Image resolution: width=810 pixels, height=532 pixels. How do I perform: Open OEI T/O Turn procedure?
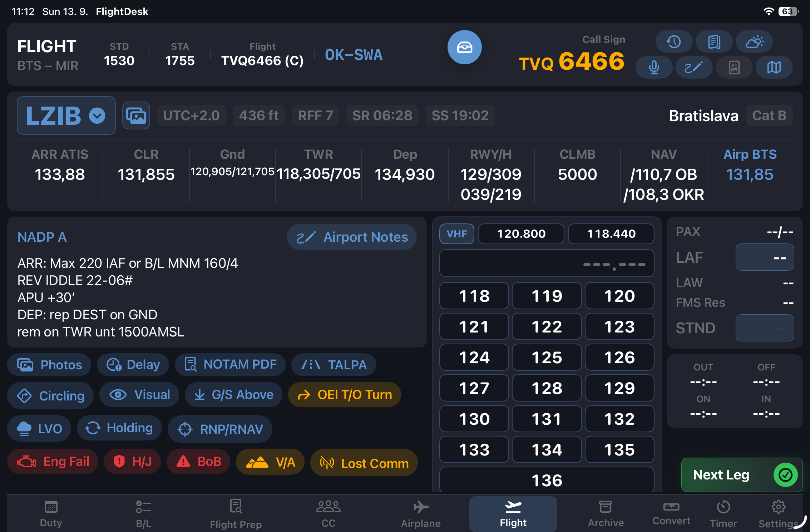(345, 395)
